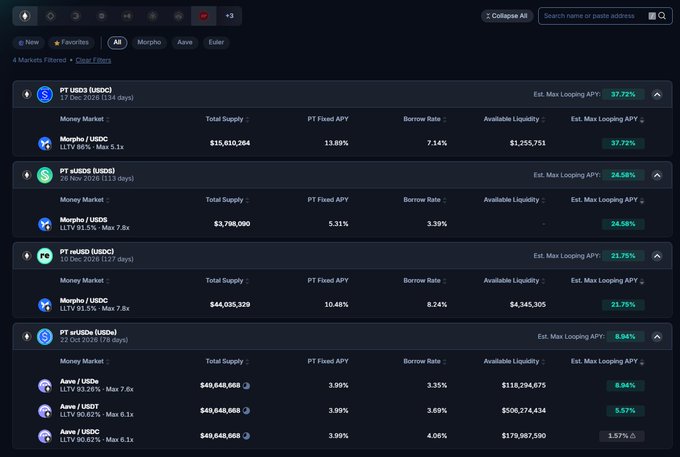Image resolution: width=680 pixels, height=457 pixels.
Task: Sort PT USD3 table by Borrow Rate
Action: 425,119
